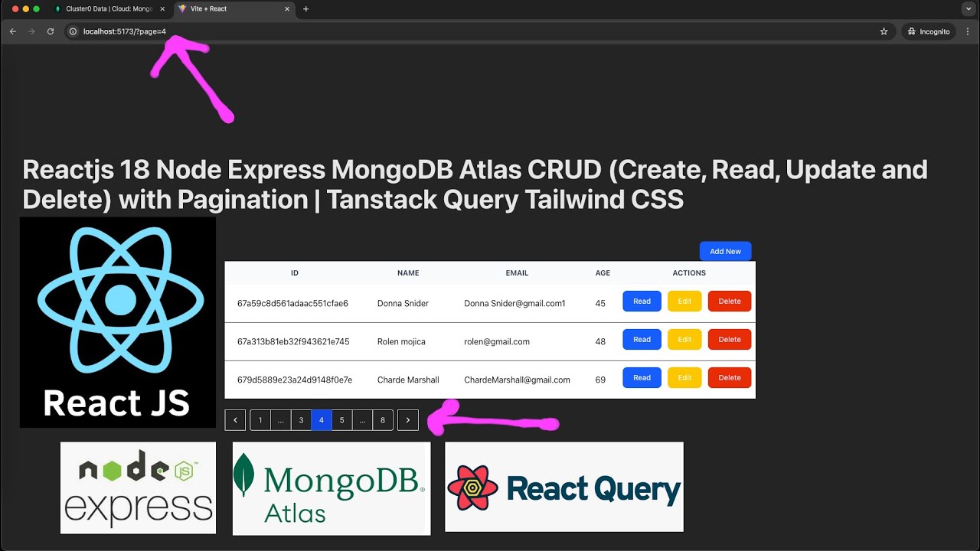Click Read for Donna Snider
This screenshot has height=551, width=980.
642,301
